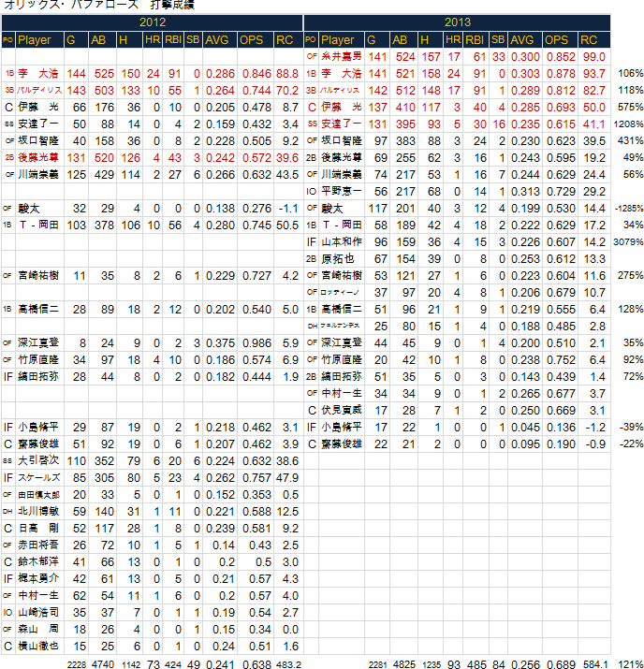
Task: Select 後藤光尊 in the 2012 table
Action: (38, 157)
